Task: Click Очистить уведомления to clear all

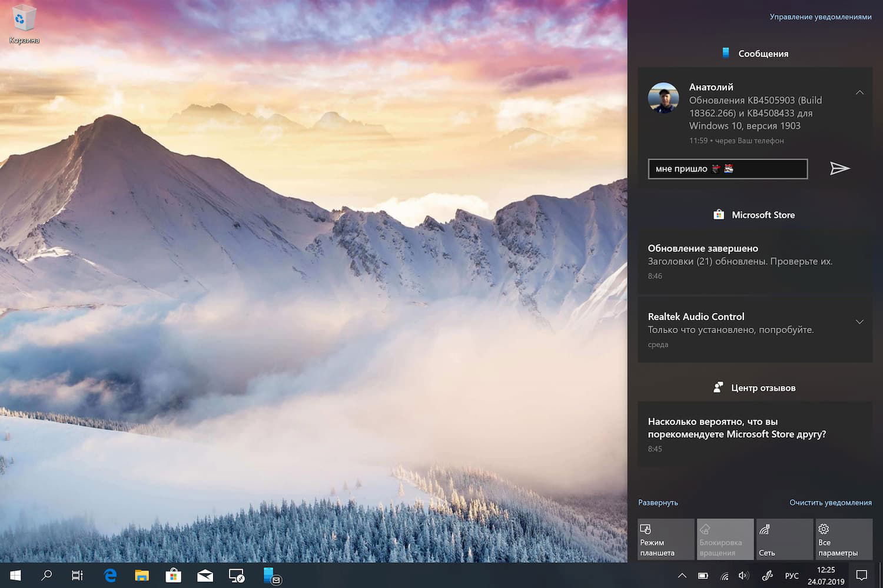Action: coord(831,503)
